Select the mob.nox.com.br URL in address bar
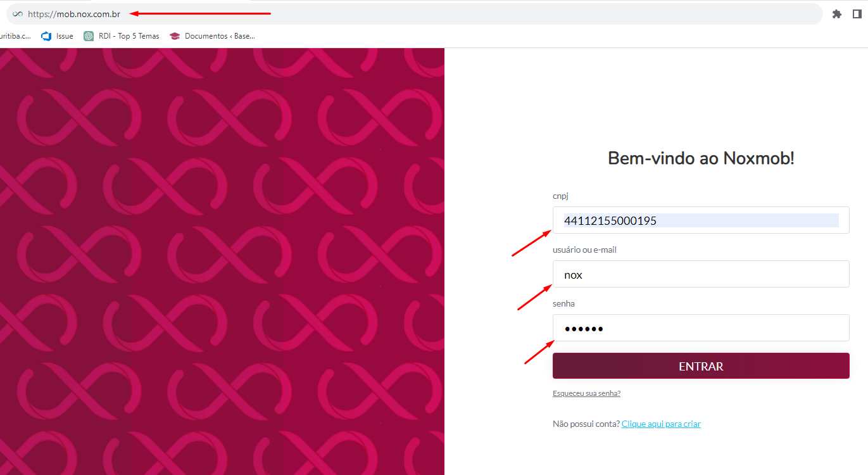This screenshot has height=475, width=868. [x=74, y=14]
